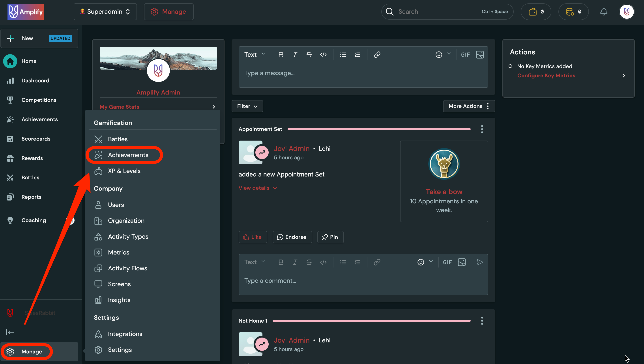Click the notifications bell icon
Image resolution: width=644 pixels, height=364 pixels.
point(604,11)
